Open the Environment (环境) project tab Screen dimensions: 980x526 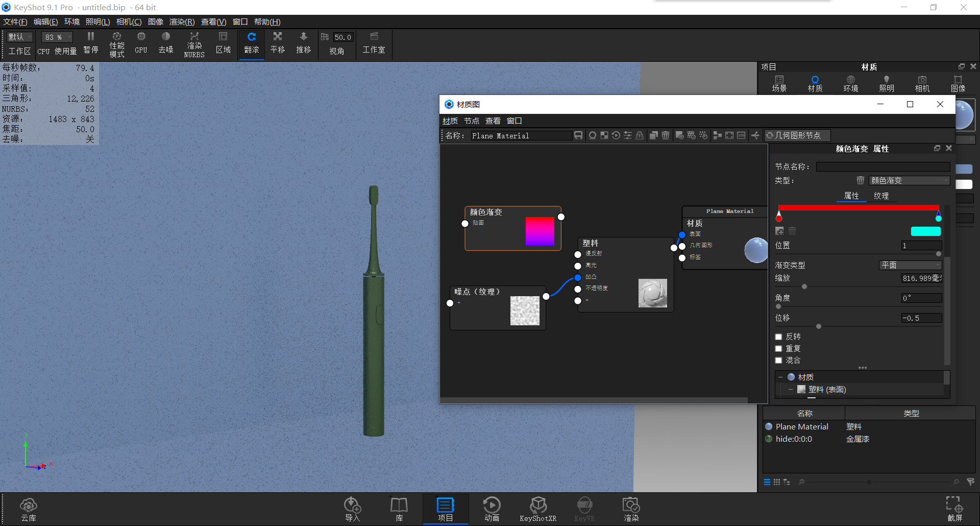coord(850,84)
